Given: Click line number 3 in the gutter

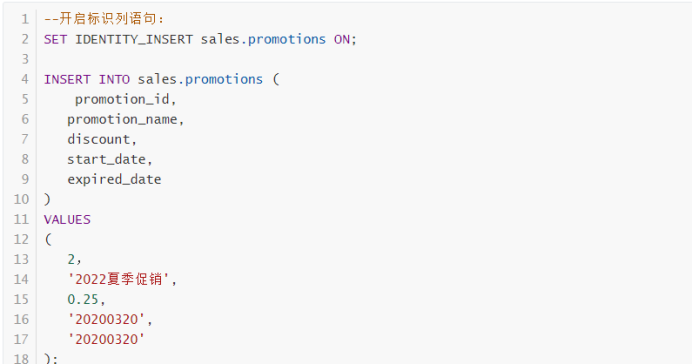Looking at the screenshot, I should coord(25,59).
